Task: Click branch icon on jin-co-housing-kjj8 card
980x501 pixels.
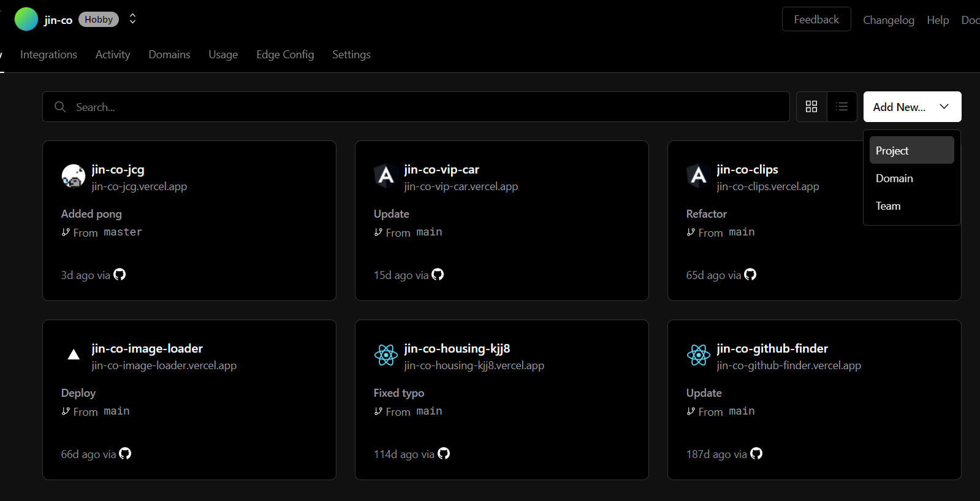Action: coord(378,411)
